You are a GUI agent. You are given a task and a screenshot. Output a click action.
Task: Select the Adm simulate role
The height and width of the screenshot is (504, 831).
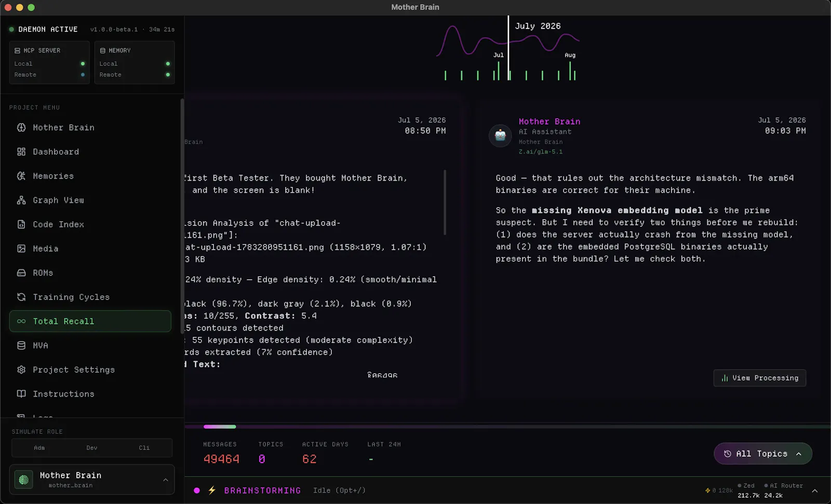click(x=39, y=447)
